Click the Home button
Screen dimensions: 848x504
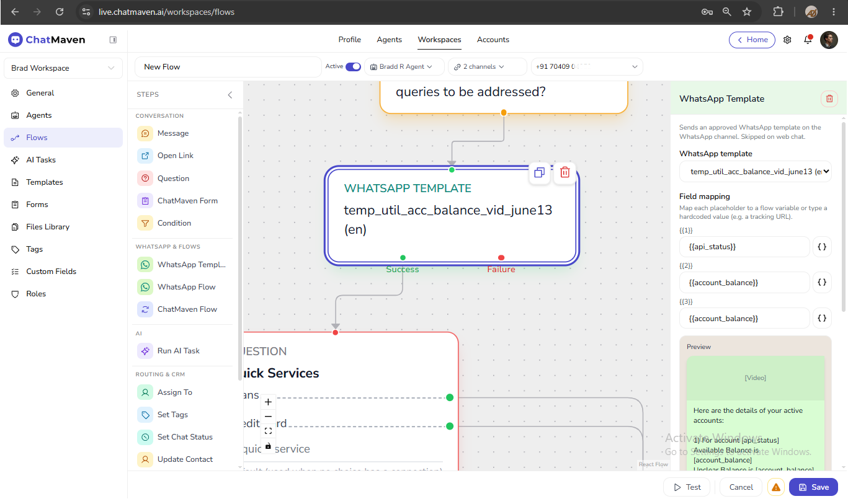point(752,40)
